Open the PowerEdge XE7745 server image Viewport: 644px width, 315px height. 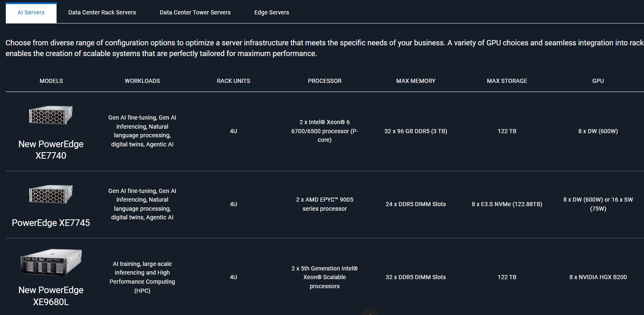tap(51, 194)
